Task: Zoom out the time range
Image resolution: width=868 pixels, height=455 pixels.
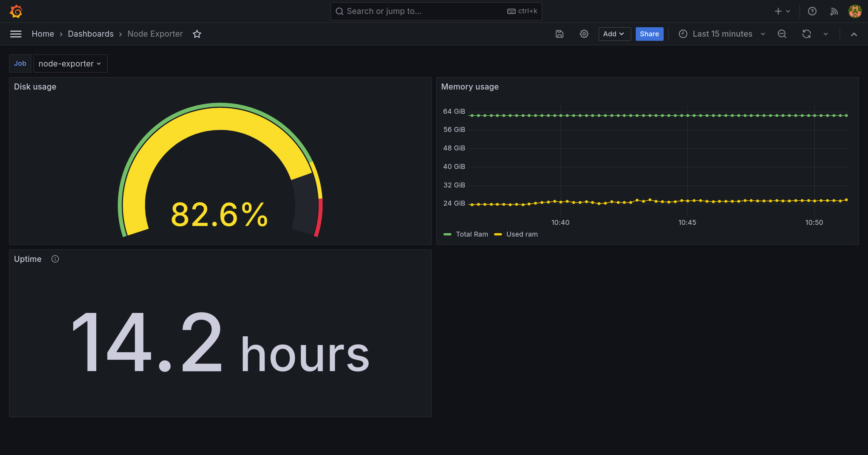Action: [782, 34]
